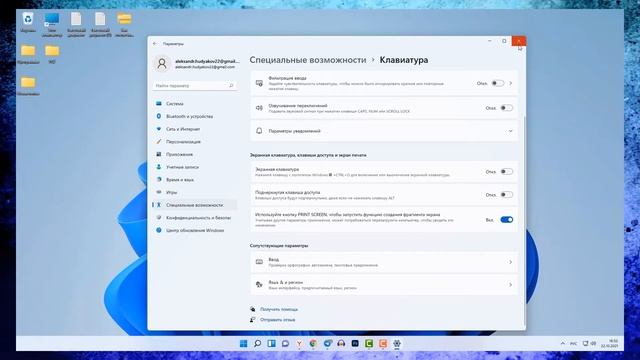
Task: Open Время и язык in sidebar
Action: [194, 180]
